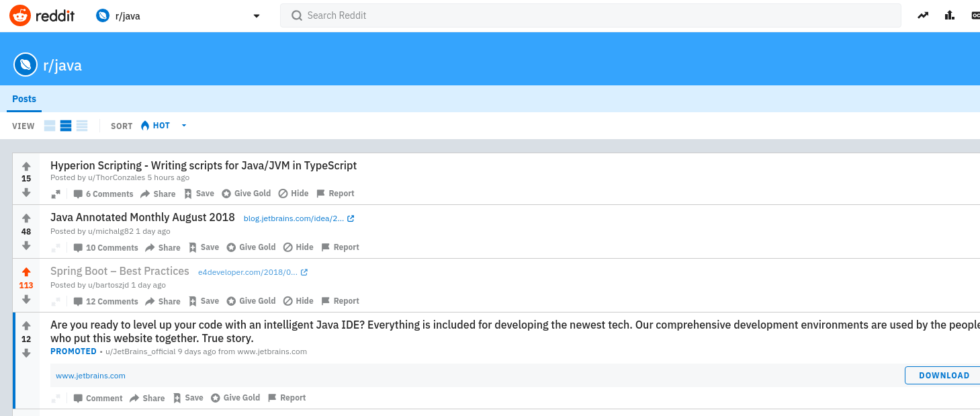Expand the Hyperion Scripting post preview
The width and height of the screenshot is (980, 416).
click(56, 194)
